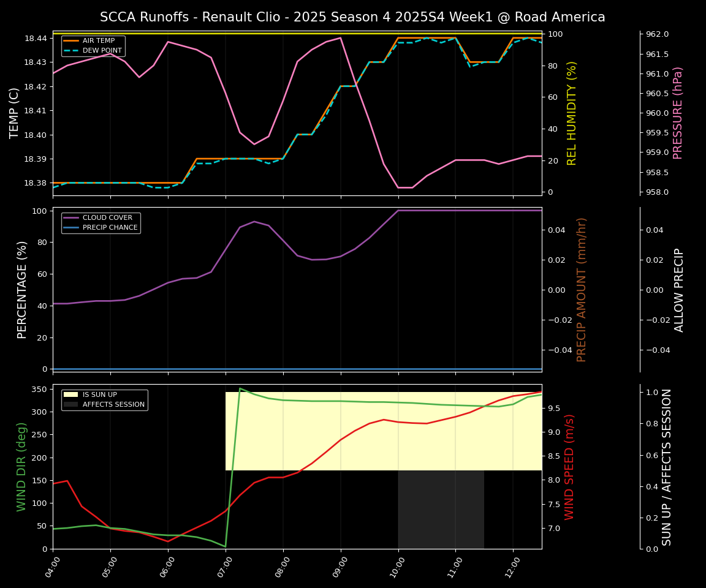Click the ALLOW PRECIP axis label
706x588 pixels.
coord(680,290)
